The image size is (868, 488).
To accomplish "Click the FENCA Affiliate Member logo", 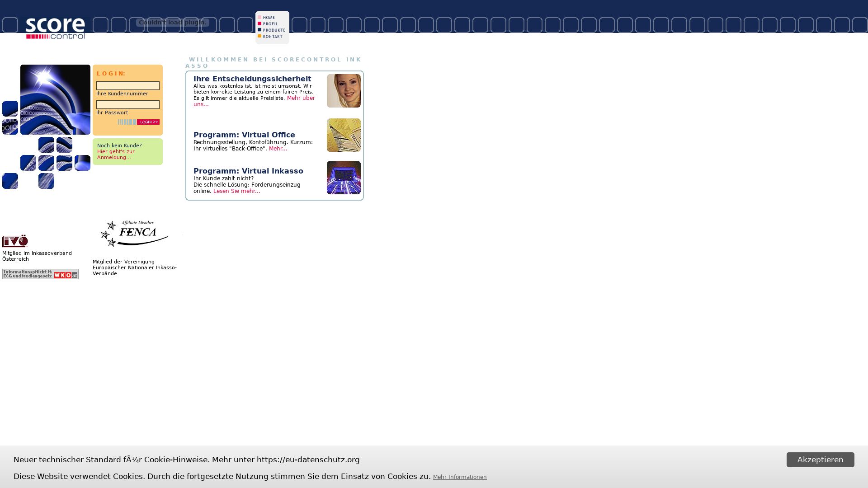I will pos(135,234).
